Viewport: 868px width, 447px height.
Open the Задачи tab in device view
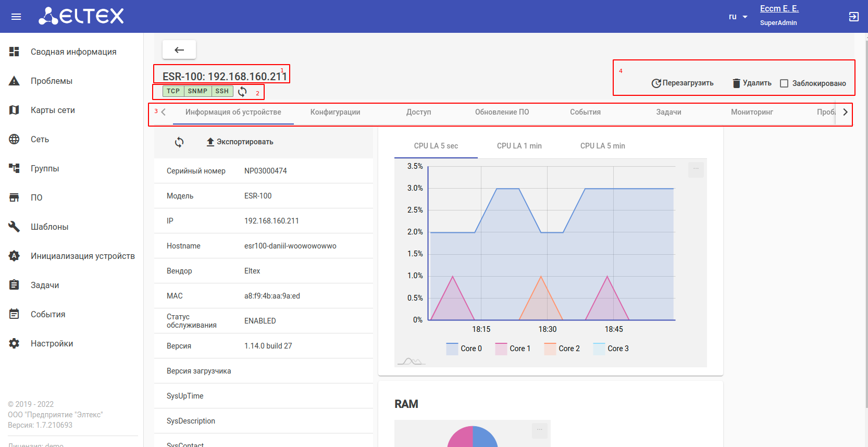[x=669, y=112]
